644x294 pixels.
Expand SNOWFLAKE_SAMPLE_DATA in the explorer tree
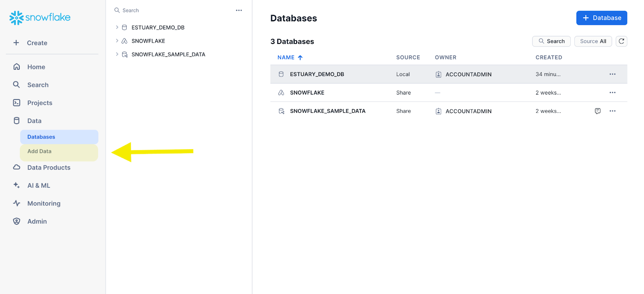click(x=117, y=54)
